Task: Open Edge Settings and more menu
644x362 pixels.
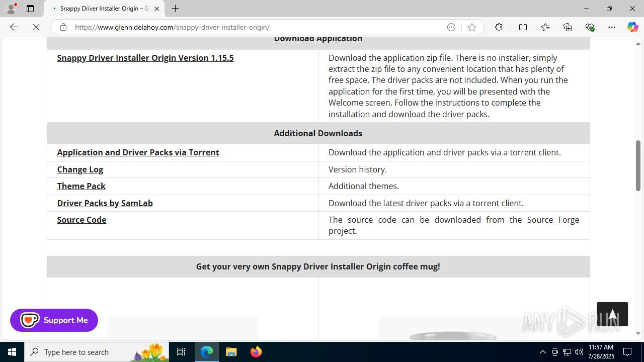Action: click(612, 27)
